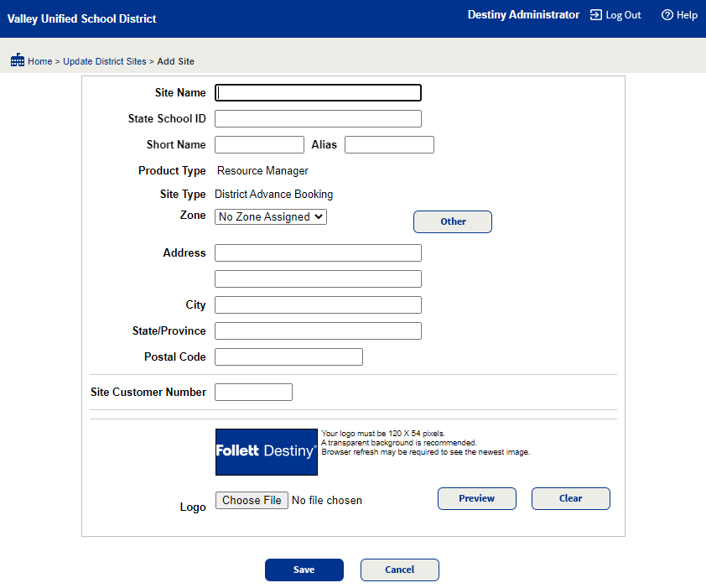Click the Clear logo button
The width and height of the screenshot is (706, 588).
coord(570,498)
